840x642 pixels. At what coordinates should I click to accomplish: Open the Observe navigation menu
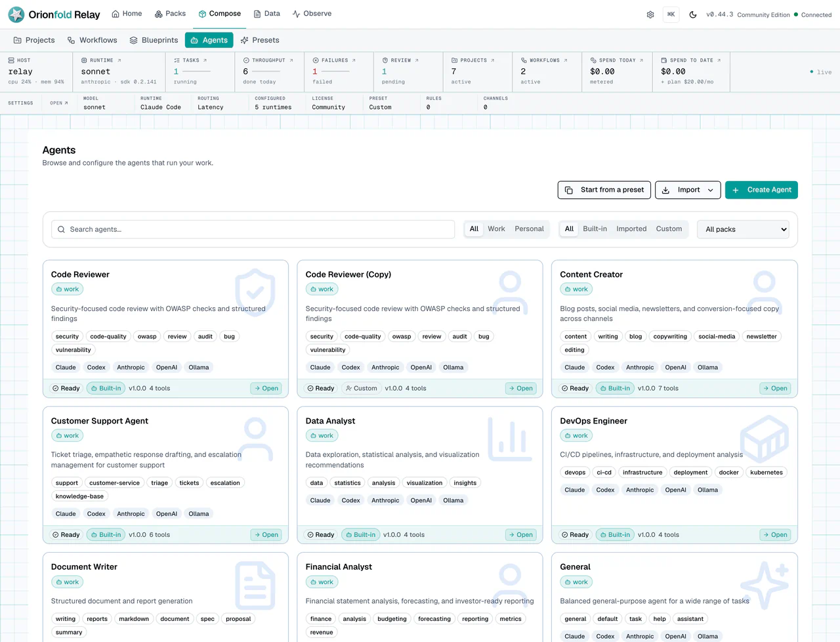[x=312, y=14]
